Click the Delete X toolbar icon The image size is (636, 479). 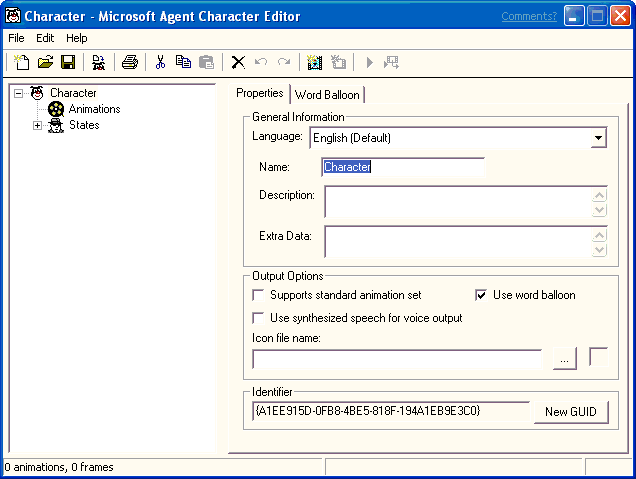(238, 62)
